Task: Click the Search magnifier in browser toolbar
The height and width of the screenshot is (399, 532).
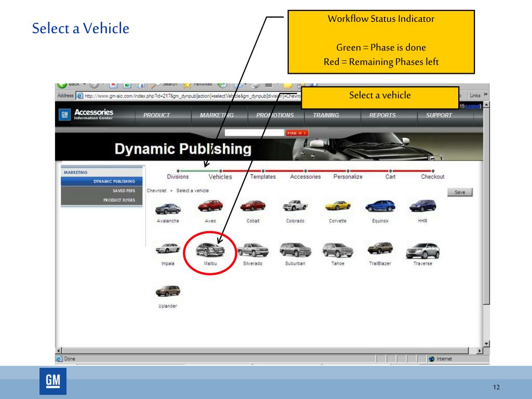Action: coord(155,85)
